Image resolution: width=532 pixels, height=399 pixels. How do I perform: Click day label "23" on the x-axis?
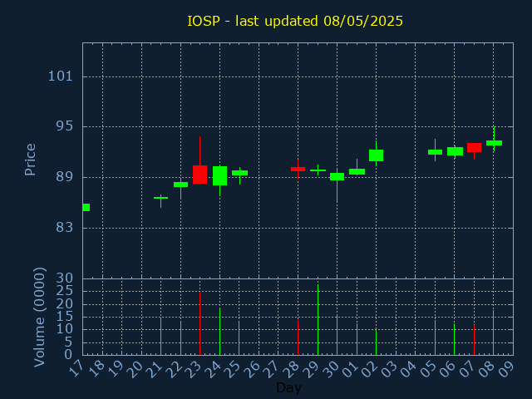tap(195, 368)
